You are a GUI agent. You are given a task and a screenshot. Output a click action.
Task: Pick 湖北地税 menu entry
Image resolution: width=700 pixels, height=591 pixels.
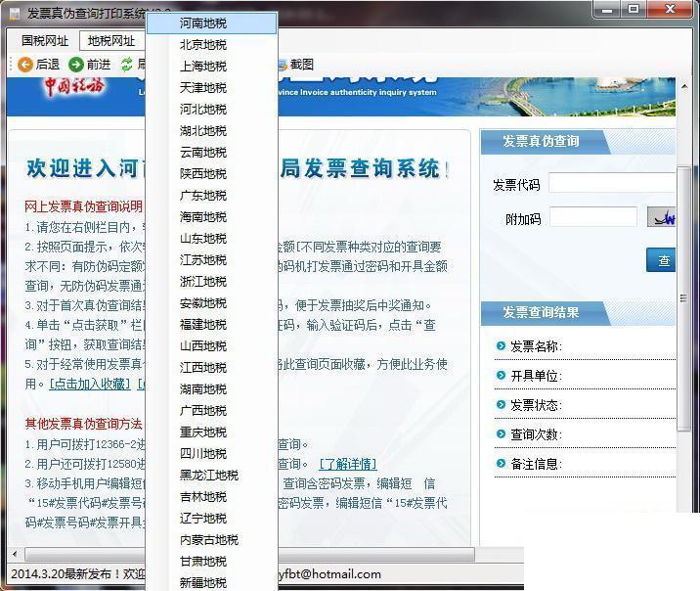211,131
